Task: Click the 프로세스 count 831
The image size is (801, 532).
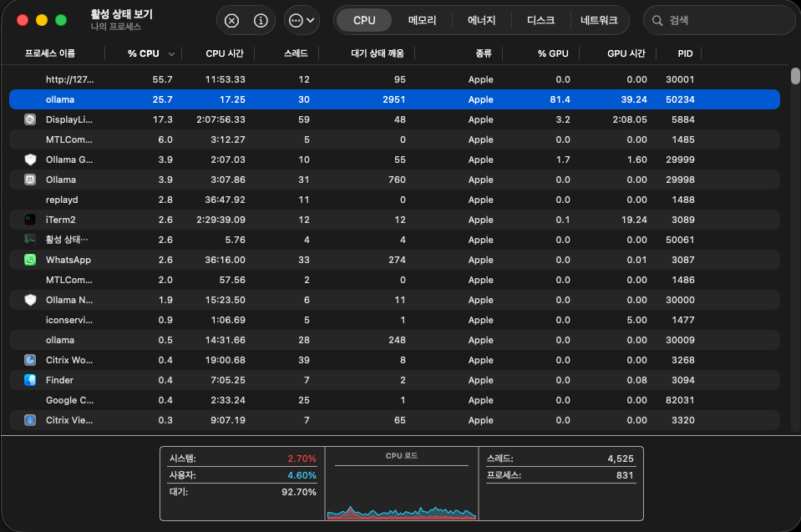Action: 625,475
